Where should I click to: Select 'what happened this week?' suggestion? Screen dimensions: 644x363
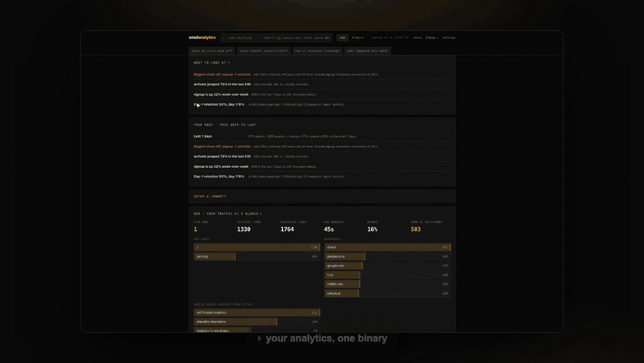[x=367, y=51]
